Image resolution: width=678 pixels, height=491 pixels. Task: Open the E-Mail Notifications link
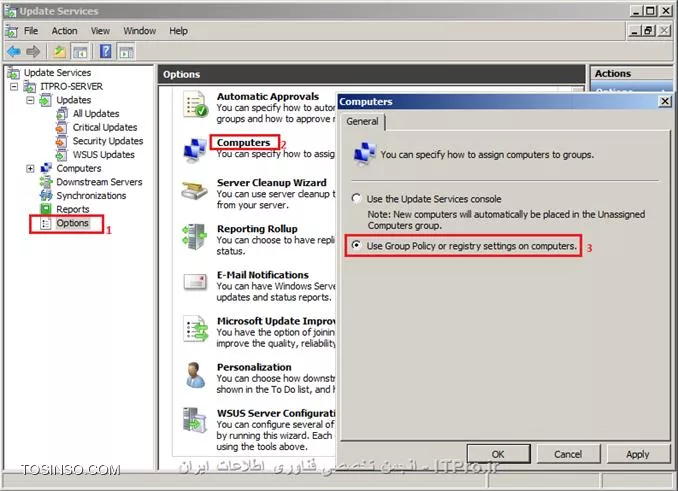click(262, 275)
